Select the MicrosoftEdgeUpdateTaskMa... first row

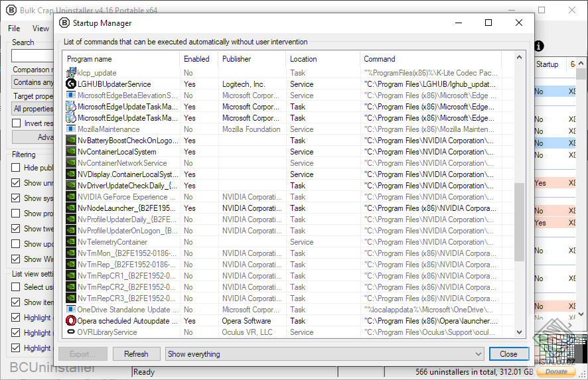[288, 106]
